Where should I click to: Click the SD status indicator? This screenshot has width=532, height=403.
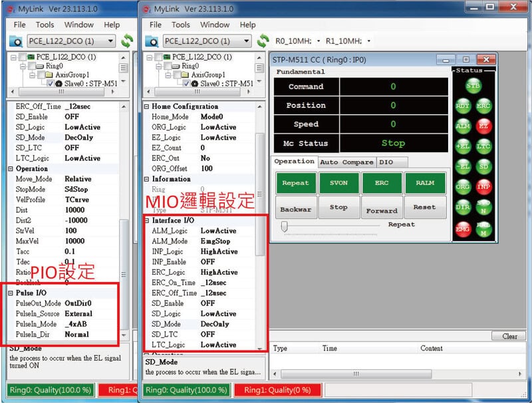point(483,166)
